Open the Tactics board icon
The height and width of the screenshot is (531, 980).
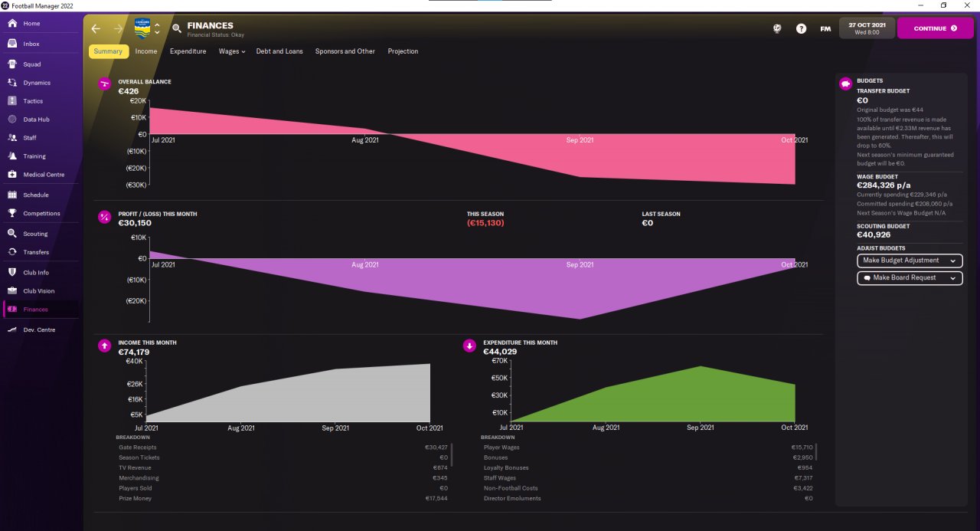[12, 101]
